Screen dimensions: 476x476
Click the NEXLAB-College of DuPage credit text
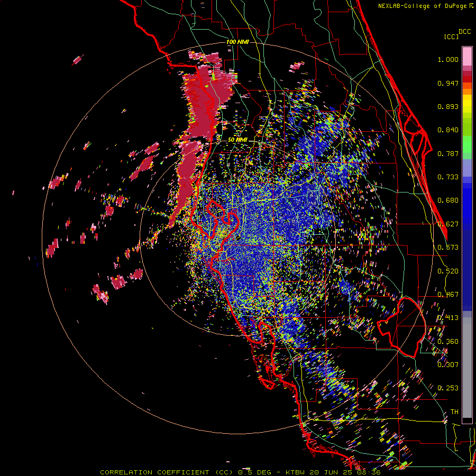tap(422, 6)
